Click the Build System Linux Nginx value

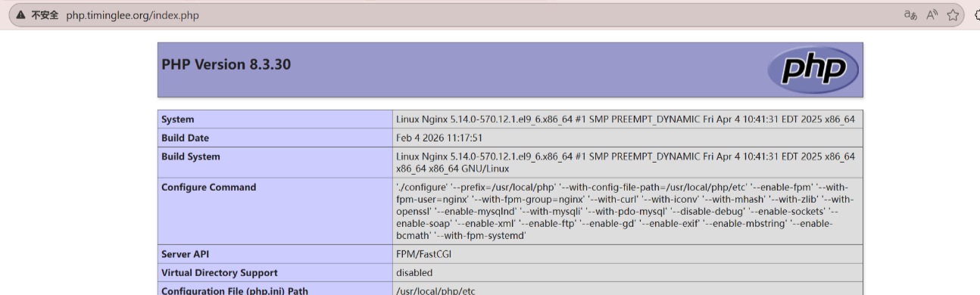625,163
